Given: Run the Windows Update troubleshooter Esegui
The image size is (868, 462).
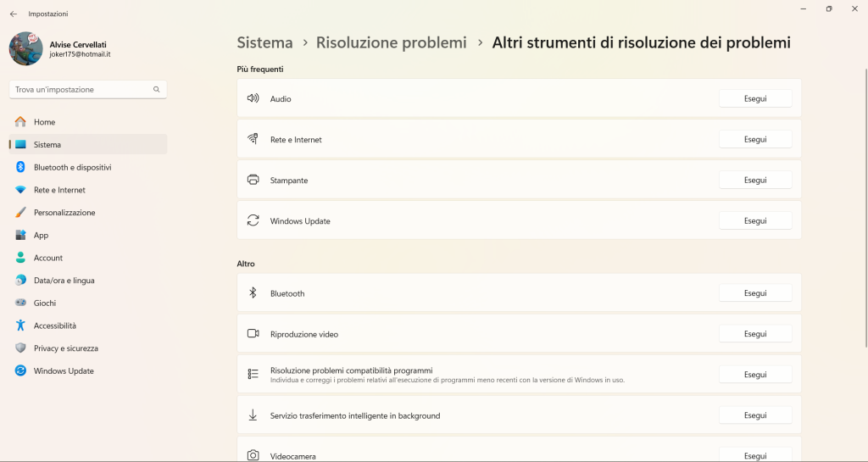Looking at the screenshot, I should pos(755,220).
